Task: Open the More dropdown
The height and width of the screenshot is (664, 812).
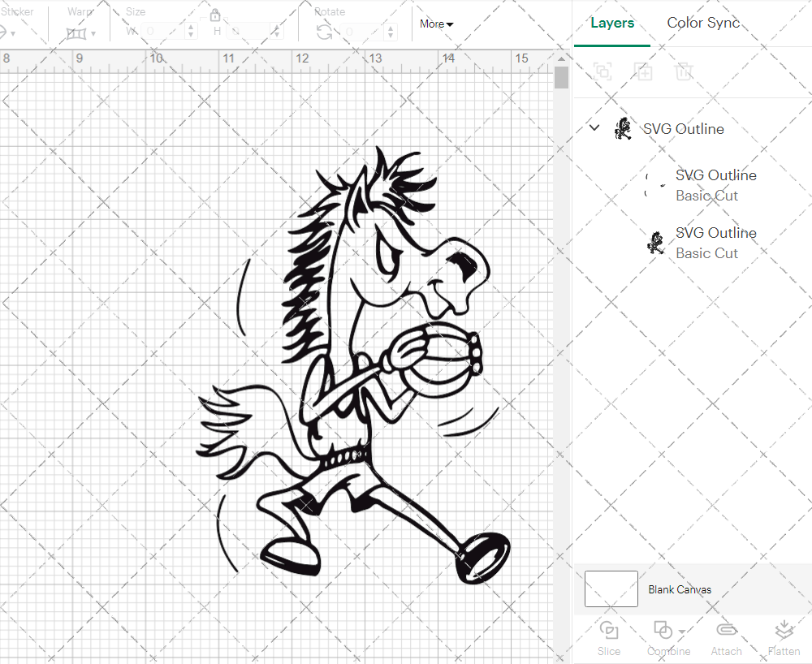Action: [x=436, y=24]
